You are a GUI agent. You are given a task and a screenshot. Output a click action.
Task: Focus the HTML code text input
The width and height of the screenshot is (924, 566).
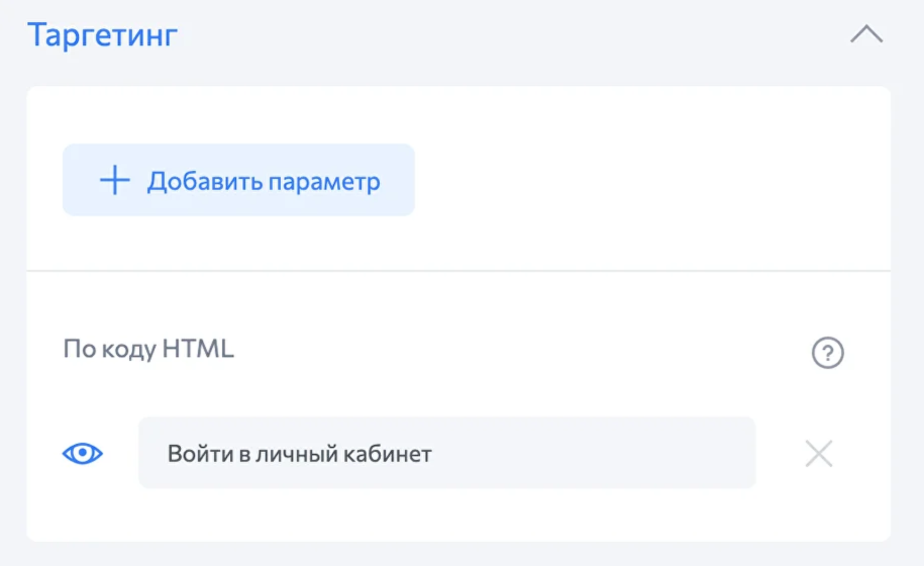coord(446,453)
